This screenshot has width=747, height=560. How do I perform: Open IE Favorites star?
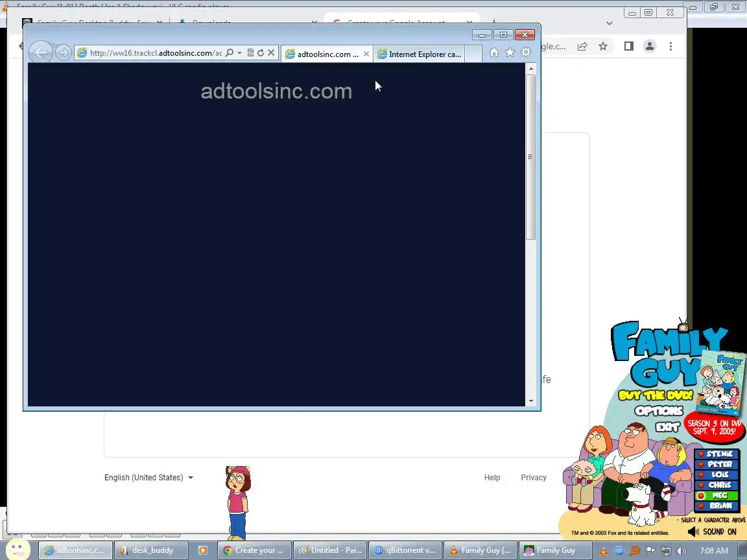(x=510, y=52)
